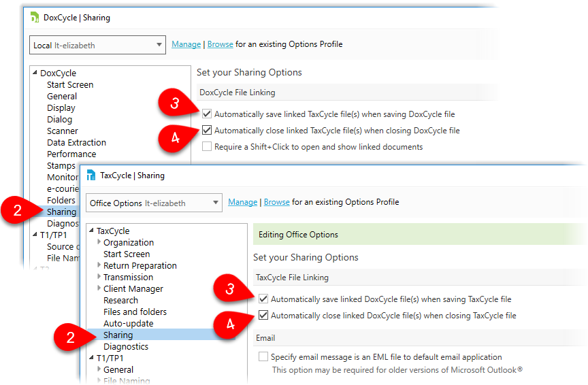Select Files and folders in TaxCycle tree

tap(135, 312)
